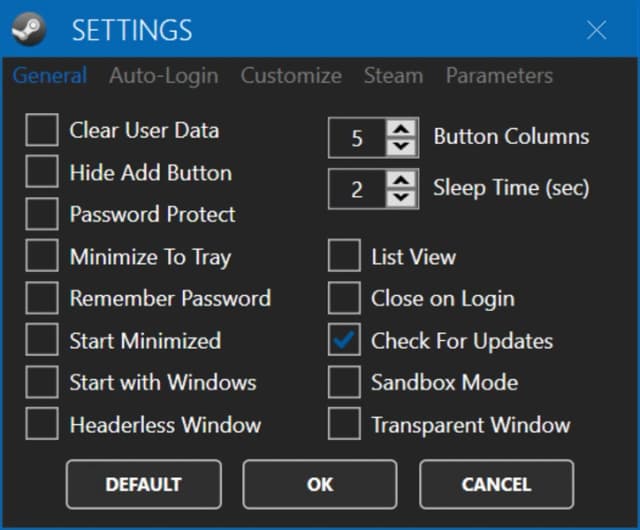Close the Settings window with X
The image size is (640, 530).
(x=596, y=30)
